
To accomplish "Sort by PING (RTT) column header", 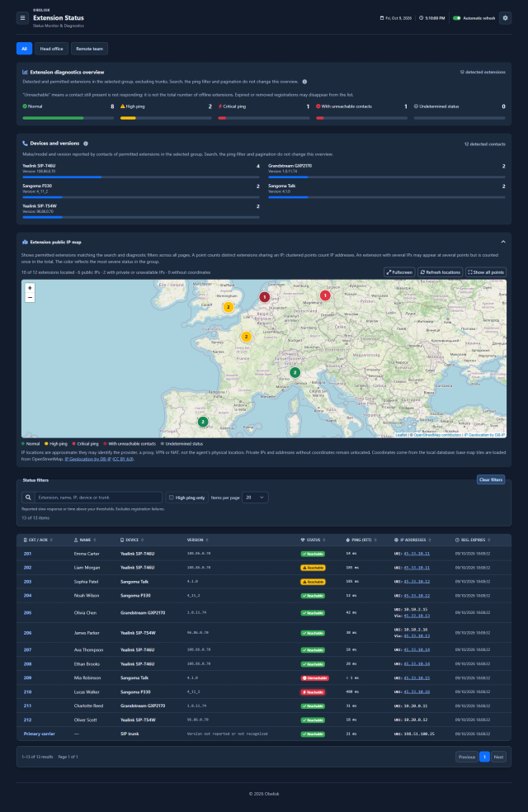I will pos(361,541).
